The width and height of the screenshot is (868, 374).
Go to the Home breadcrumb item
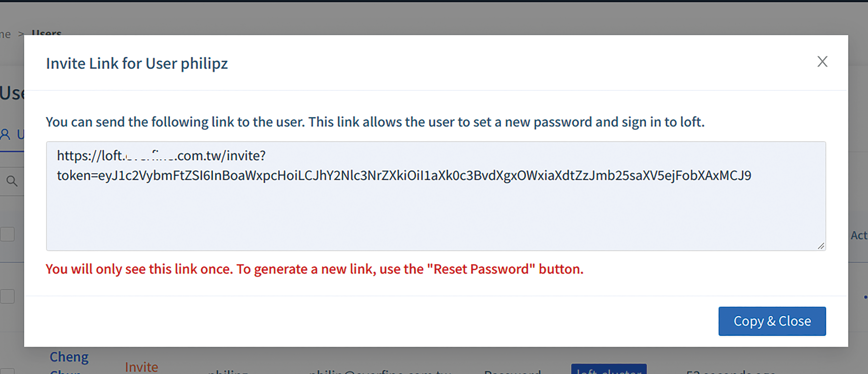(5, 34)
